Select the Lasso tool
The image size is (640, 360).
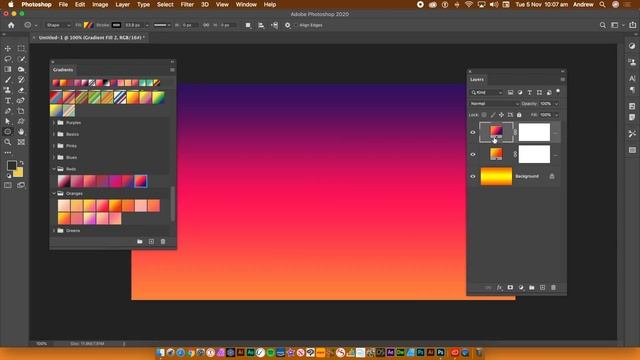[x=8, y=59]
